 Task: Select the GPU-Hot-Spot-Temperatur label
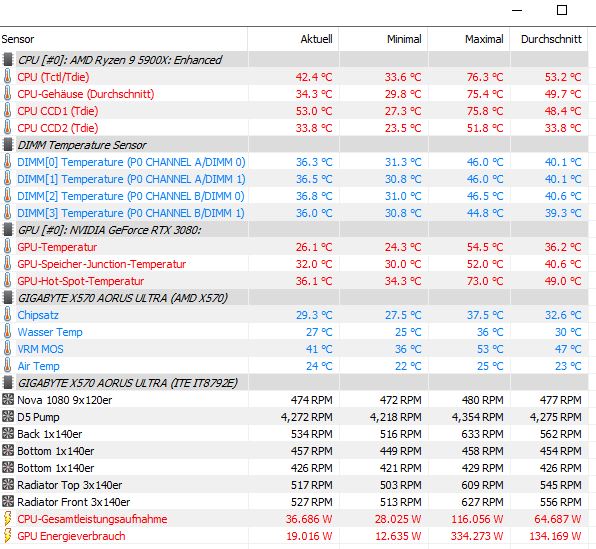(x=81, y=281)
